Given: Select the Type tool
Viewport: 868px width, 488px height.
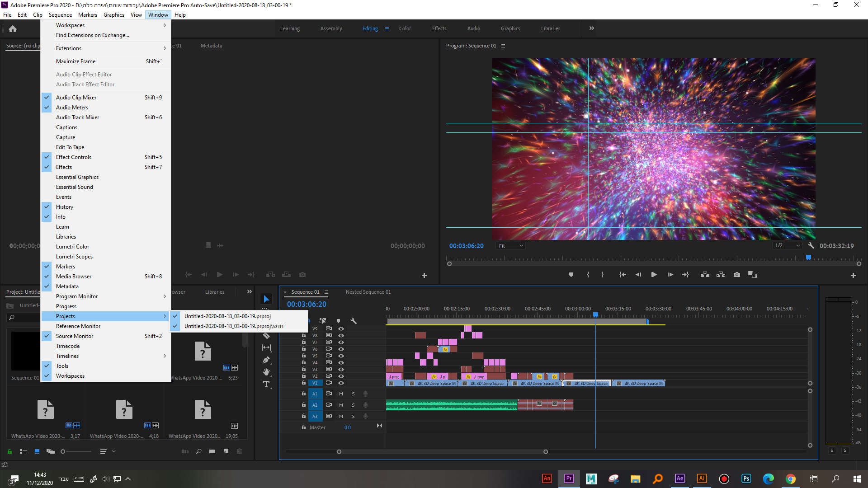Looking at the screenshot, I should (x=266, y=385).
